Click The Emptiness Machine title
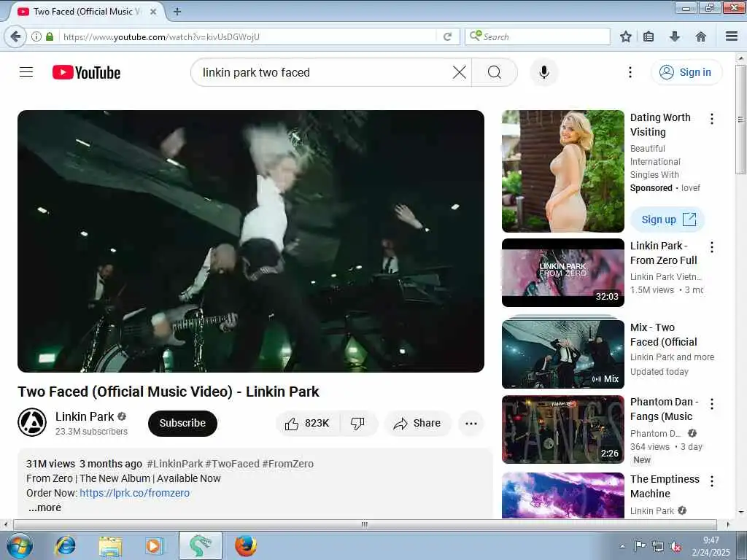Viewport: 747px width, 560px height. pyautogui.click(x=665, y=486)
